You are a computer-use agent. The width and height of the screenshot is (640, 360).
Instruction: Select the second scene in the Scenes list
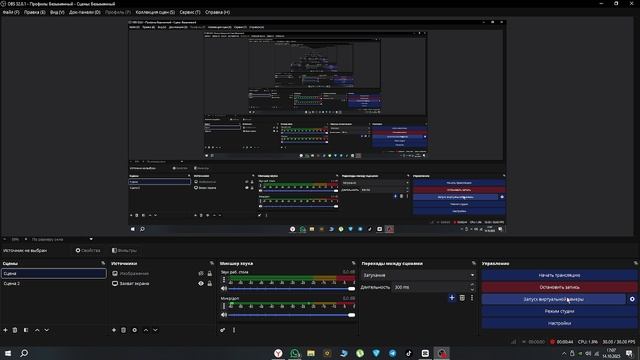pyautogui.click(x=54, y=283)
